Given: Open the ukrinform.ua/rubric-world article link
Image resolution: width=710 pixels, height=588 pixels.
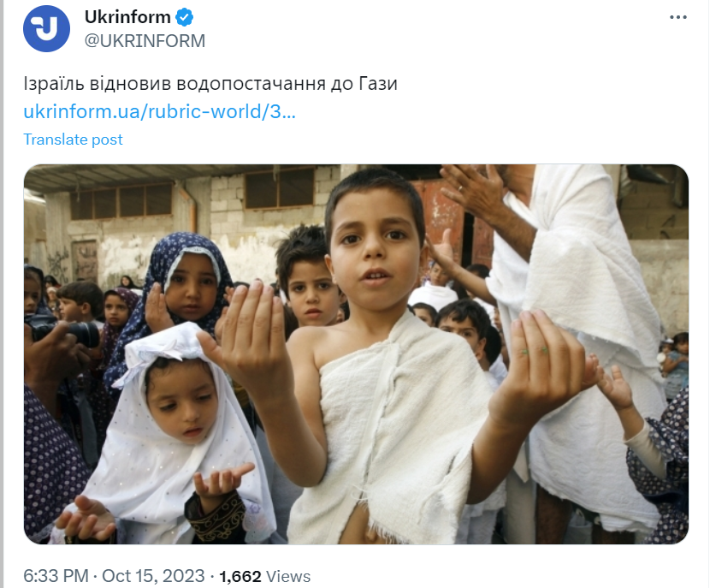Looking at the screenshot, I should [159, 111].
